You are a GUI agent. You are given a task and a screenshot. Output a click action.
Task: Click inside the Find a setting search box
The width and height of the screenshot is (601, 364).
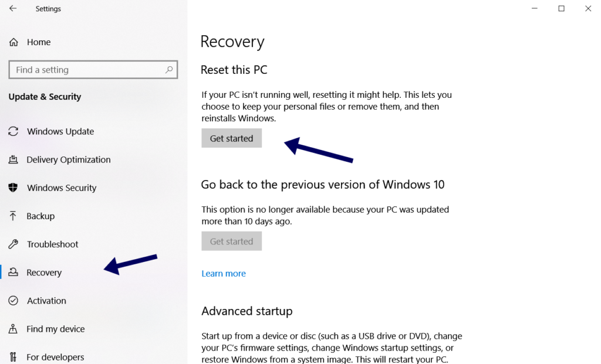(x=88, y=69)
